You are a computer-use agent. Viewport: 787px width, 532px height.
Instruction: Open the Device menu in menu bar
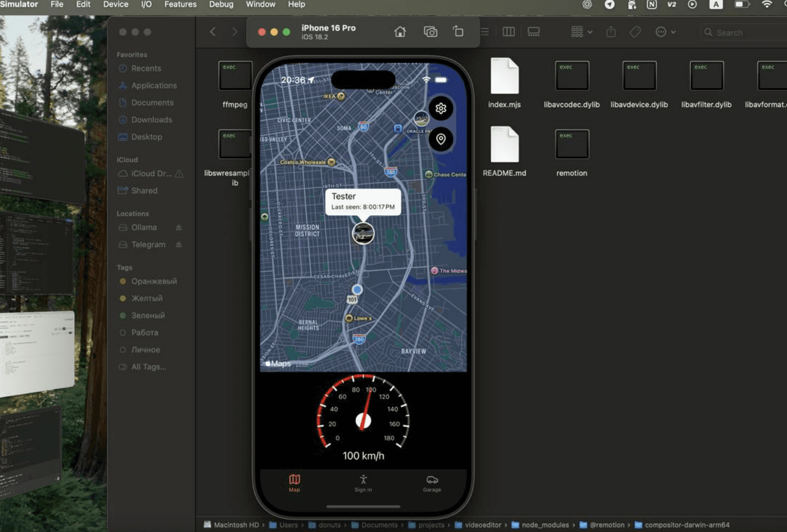point(115,5)
